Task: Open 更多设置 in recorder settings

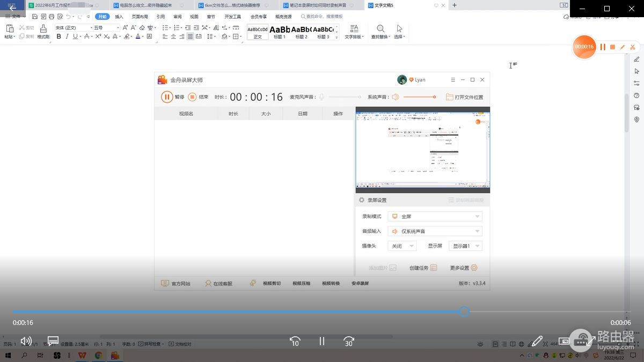Action: (463, 268)
